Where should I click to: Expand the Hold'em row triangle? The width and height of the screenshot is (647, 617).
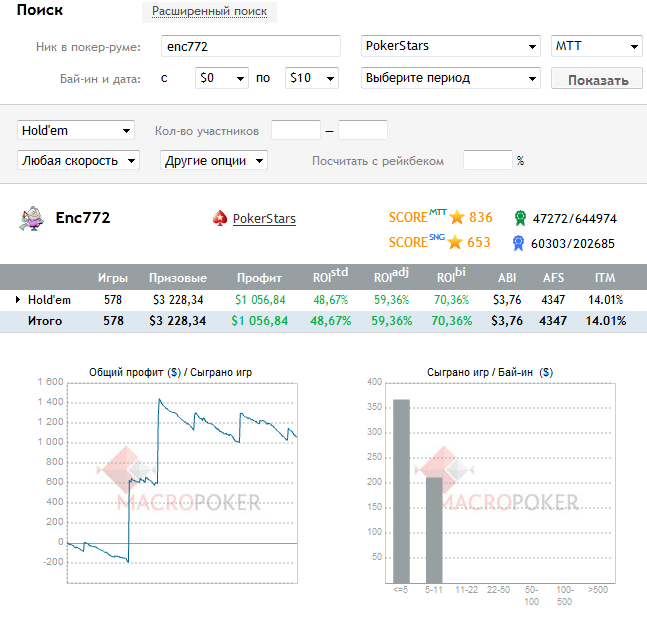pyautogui.click(x=18, y=300)
